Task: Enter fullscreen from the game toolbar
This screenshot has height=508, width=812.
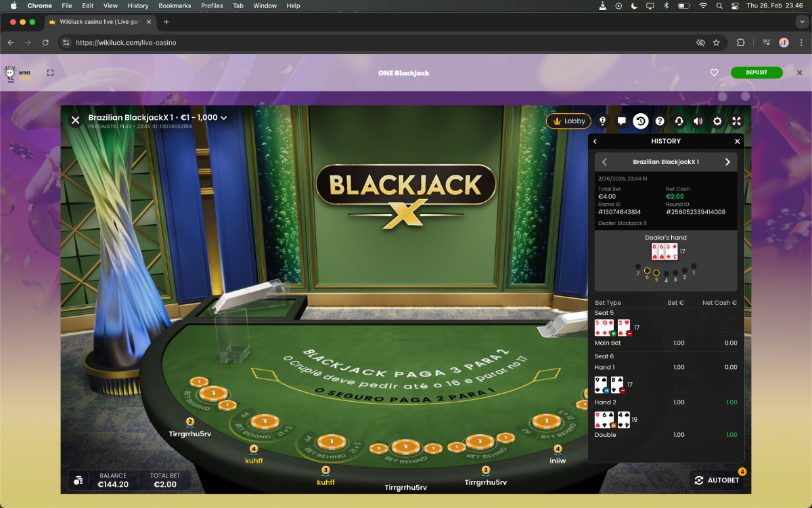Action: pyautogui.click(x=736, y=121)
